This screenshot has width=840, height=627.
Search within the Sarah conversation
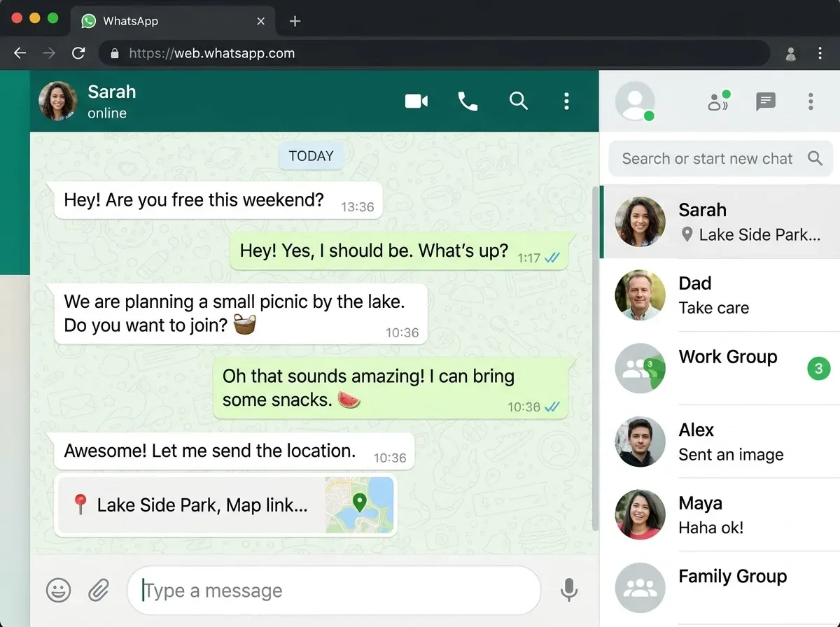(x=518, y=101)
